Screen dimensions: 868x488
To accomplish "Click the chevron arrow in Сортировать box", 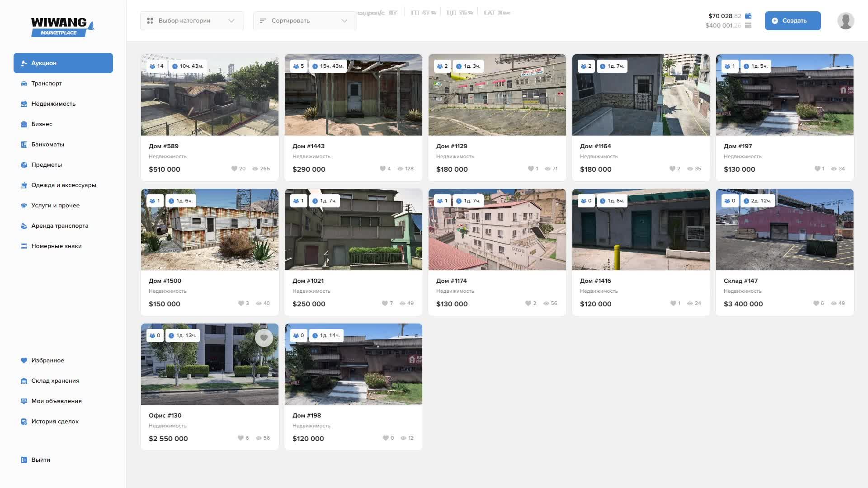I will pyautogui.click(x=344, y=21).
